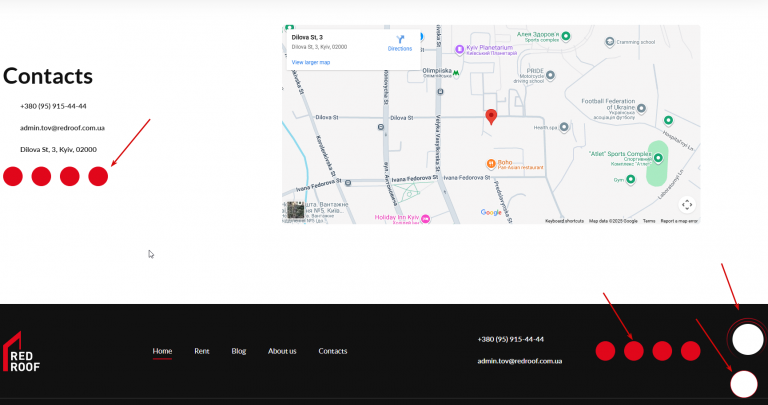Click the second red social circle under Contacts
This screenshot has height=405, width=768.
coord(41,176)
